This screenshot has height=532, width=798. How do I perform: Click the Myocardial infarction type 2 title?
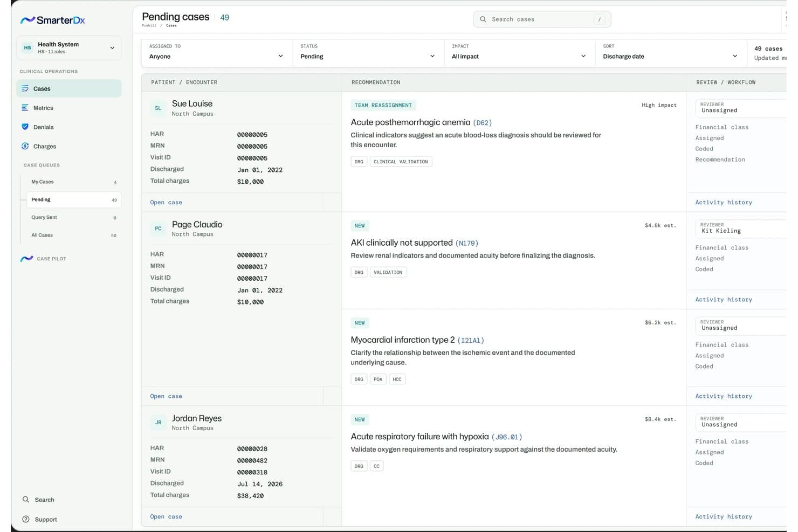403,340
